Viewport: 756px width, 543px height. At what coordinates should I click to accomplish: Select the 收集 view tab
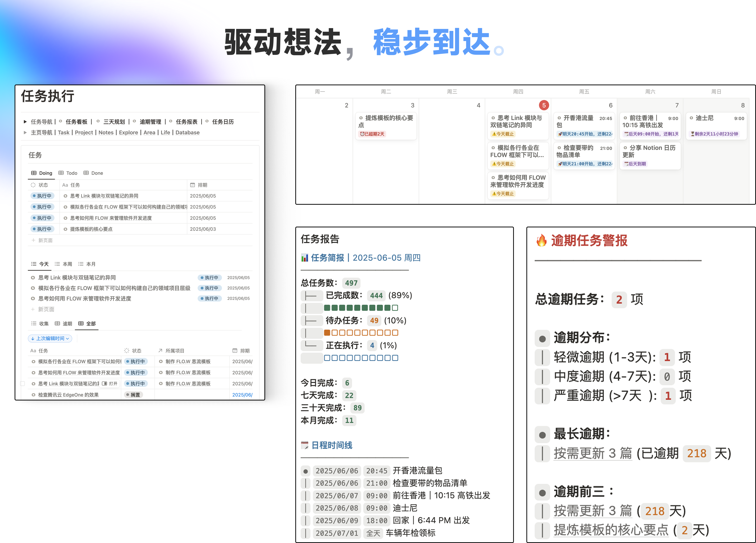pos(40,324)
